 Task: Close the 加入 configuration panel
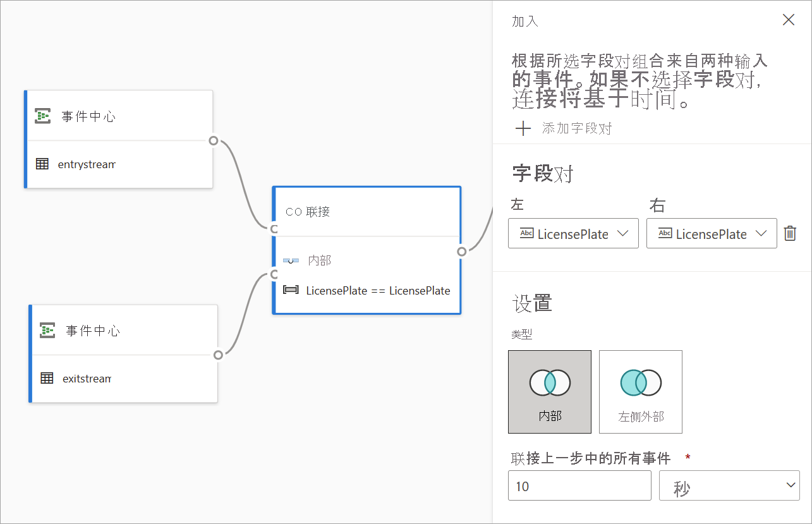coord(788,20)
